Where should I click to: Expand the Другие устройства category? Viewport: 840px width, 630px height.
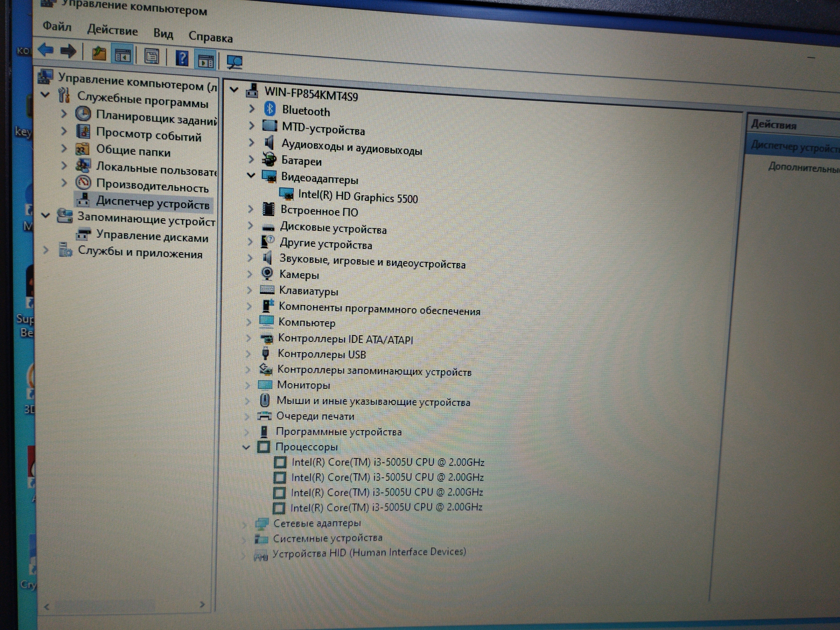250,241
